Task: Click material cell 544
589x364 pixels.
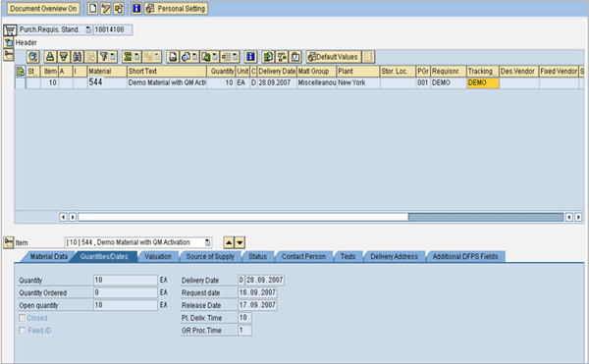Action: [x=107, y=83]
